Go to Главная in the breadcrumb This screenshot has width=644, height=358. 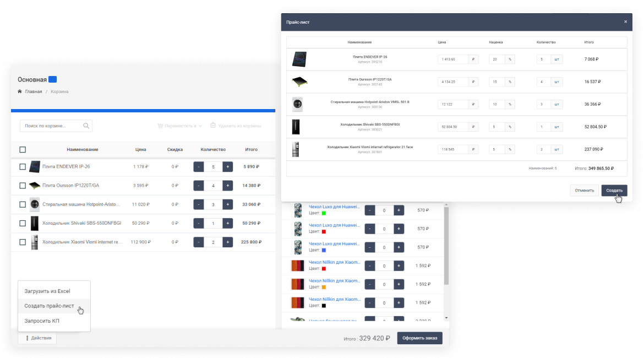point(33,91)
